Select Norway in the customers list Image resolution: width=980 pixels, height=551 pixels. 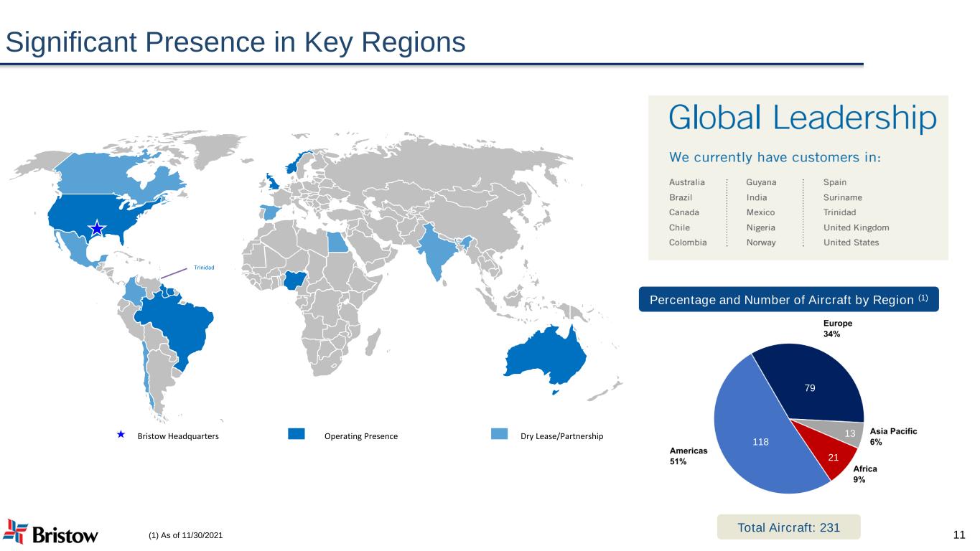coord(761,242)
